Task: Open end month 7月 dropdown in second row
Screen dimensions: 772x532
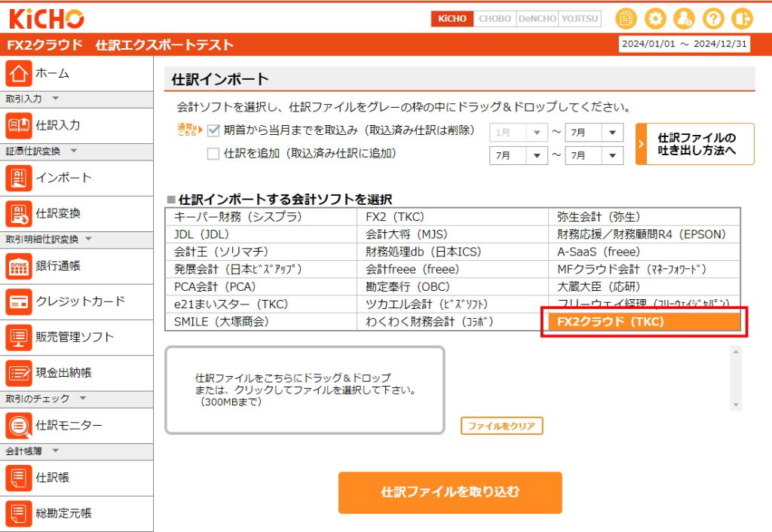Action: [x=594, y=155]
